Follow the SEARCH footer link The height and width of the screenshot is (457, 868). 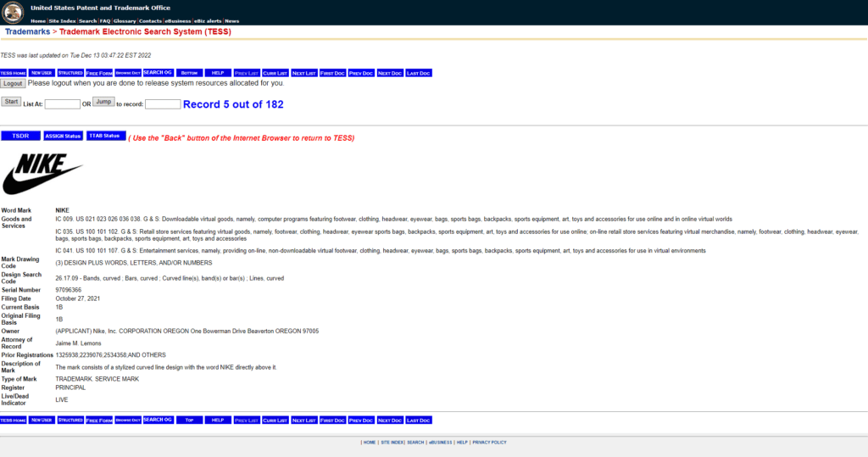point(415,443)
